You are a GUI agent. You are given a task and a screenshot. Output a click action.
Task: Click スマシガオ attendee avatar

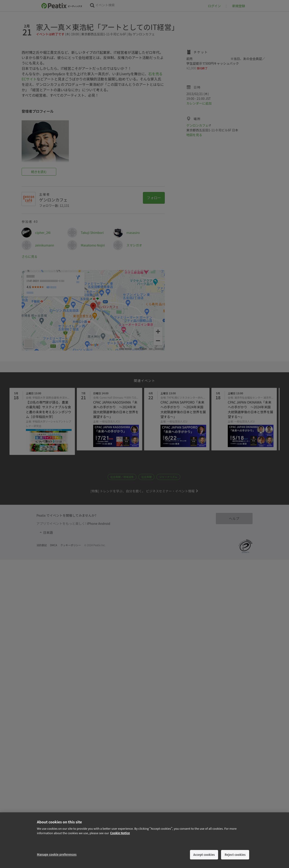click(118, 245)
